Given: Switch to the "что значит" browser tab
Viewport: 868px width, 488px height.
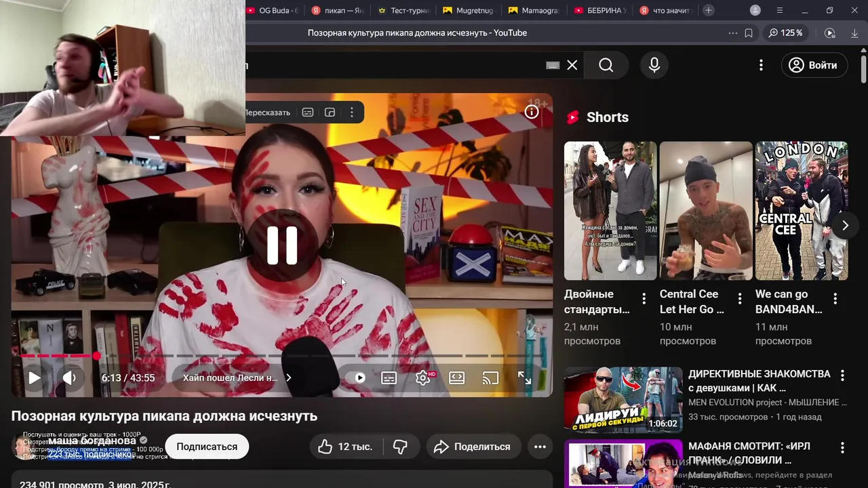Looking at the screenshot, I should point(665,10).
